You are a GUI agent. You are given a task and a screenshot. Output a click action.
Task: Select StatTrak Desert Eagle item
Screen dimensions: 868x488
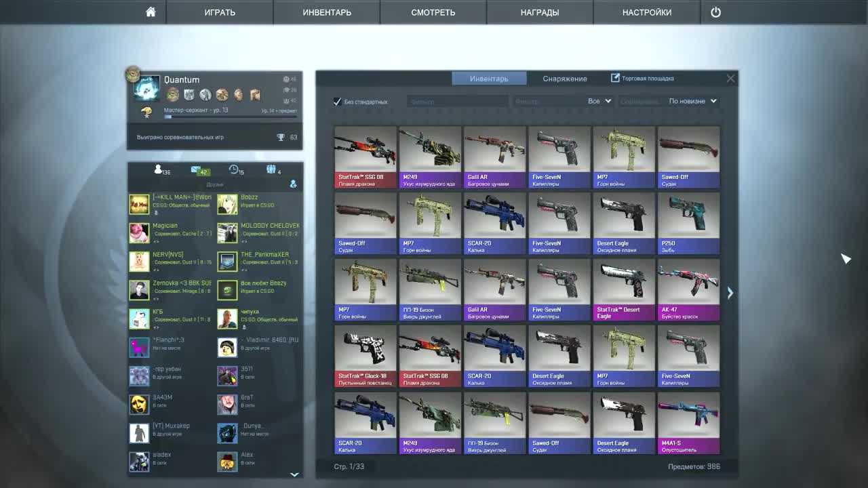[x=624, y=289]
